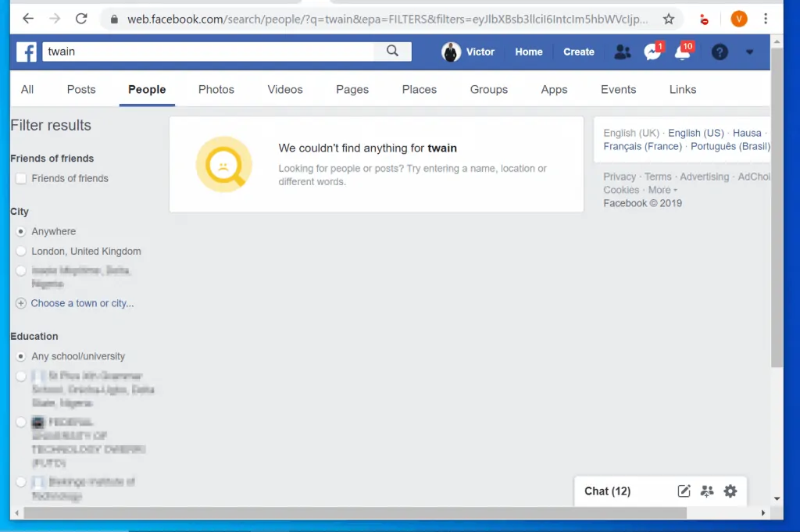Click the search magnifier icon

pyautogui.click(x=393, y=50)
